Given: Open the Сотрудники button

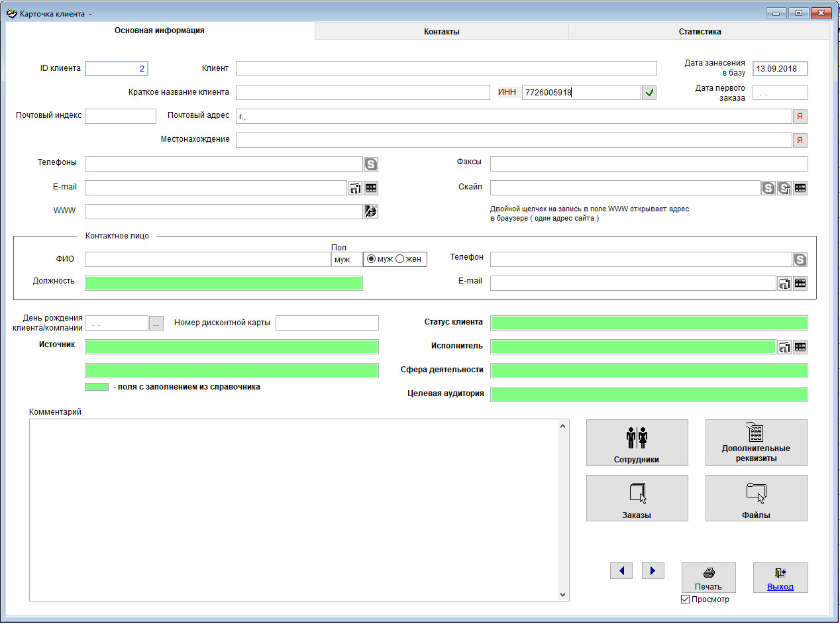Looking at the screenshot, I should 637,443.
